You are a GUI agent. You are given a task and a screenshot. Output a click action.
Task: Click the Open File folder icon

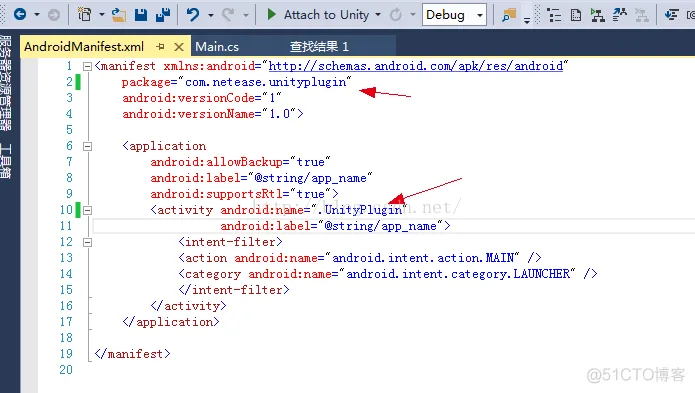click(x=118, y=15)
